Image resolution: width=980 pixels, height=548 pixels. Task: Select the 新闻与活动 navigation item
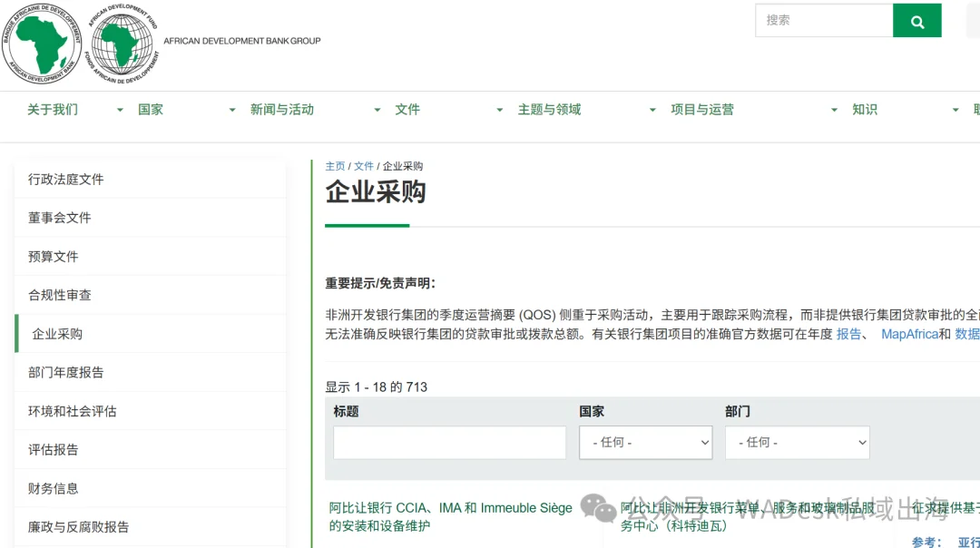pyautogui.click(x=282, y=109)
